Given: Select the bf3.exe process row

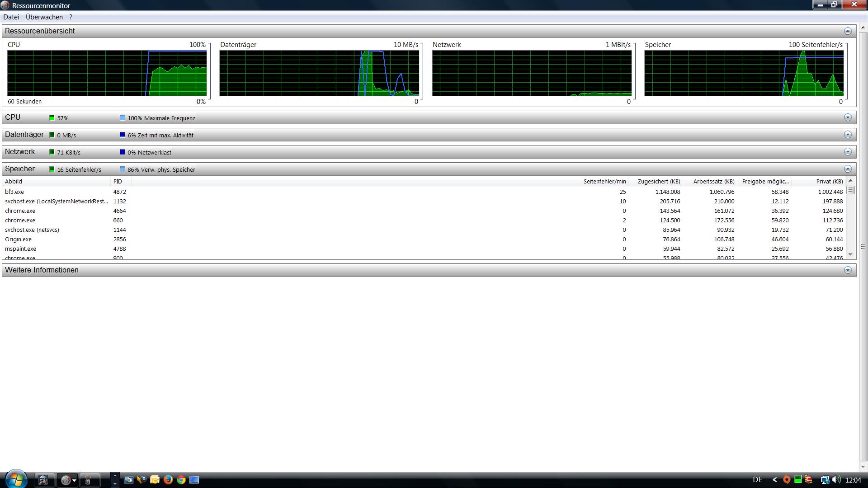Looking at the screenshot, I should click(x=14, y=192).
